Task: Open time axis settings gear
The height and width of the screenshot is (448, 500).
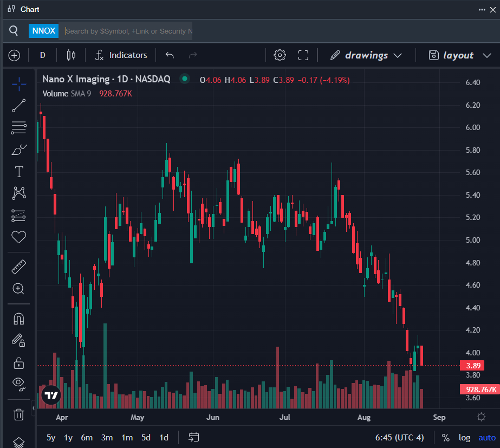Action: pos(481,417)
